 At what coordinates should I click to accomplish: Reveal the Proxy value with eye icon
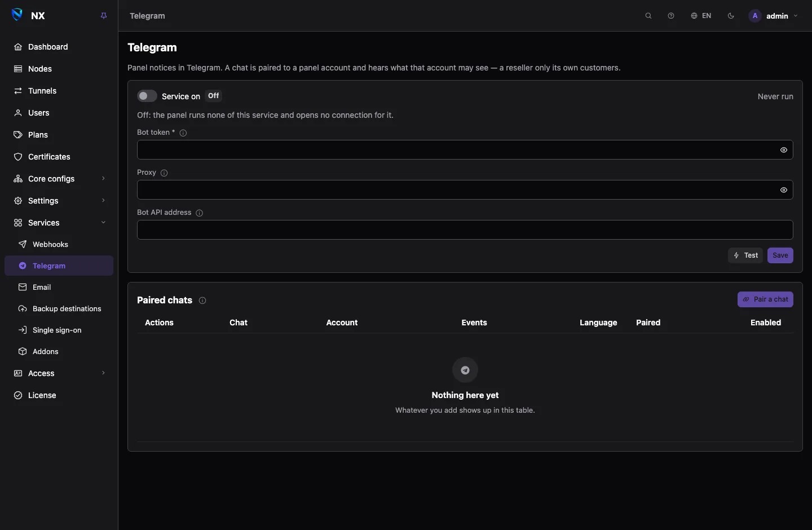[x=784, y=190]
